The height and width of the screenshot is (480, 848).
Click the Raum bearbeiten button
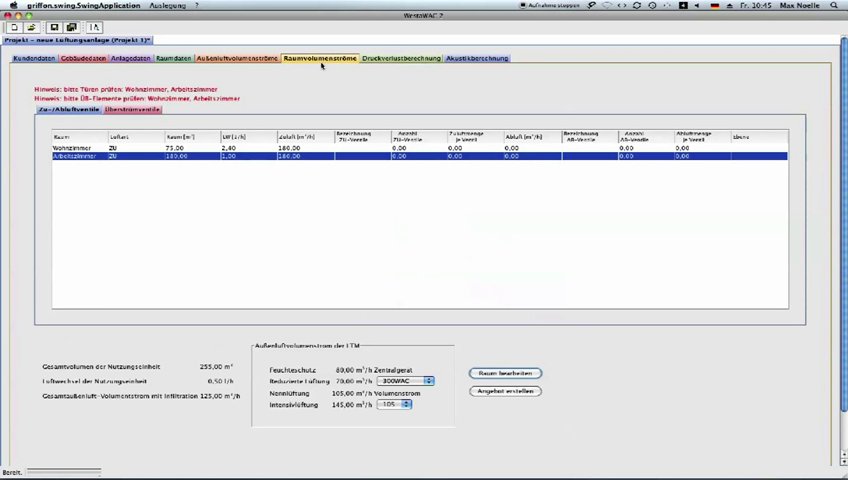tap(505, 373)
